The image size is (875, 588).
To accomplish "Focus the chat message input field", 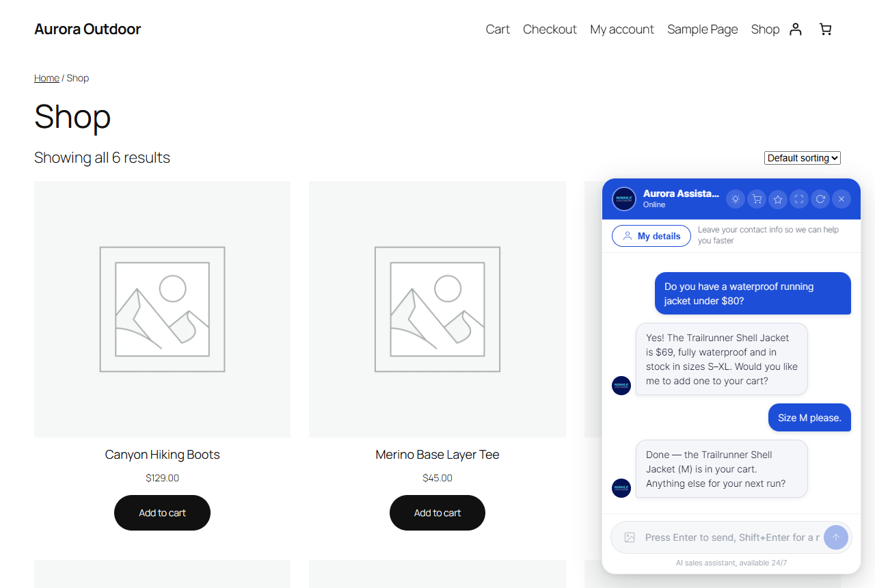I will (x=731, y=537).
